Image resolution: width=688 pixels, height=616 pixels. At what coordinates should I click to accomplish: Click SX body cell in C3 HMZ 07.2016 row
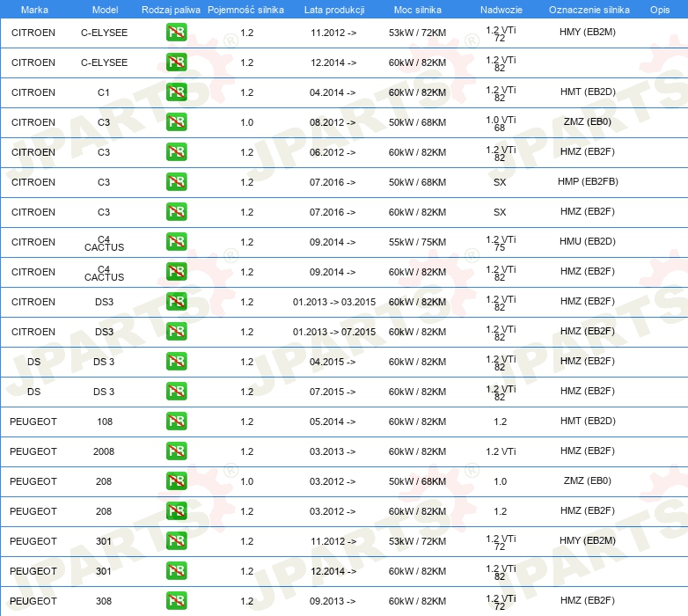500,212
